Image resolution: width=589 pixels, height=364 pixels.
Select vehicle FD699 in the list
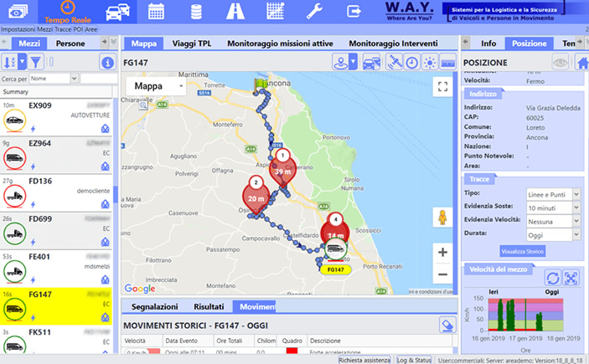(x=56, y=231)
